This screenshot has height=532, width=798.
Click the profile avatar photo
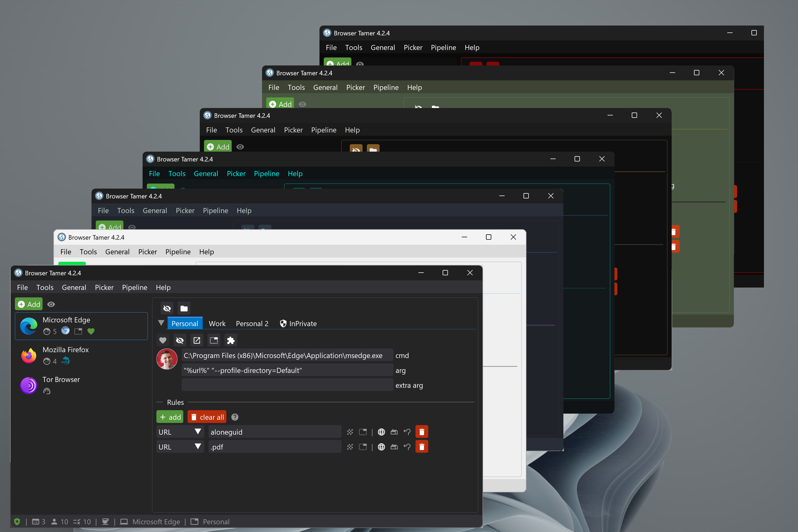point(167,359)
